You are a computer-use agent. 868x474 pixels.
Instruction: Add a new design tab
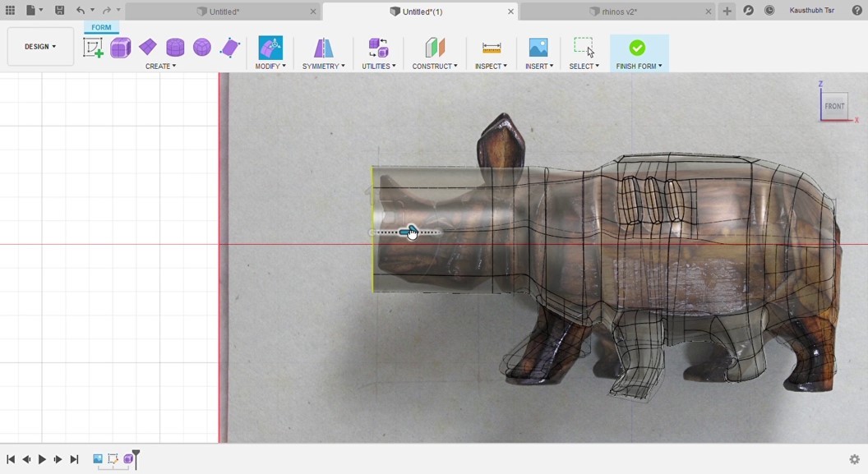[727, 11]
